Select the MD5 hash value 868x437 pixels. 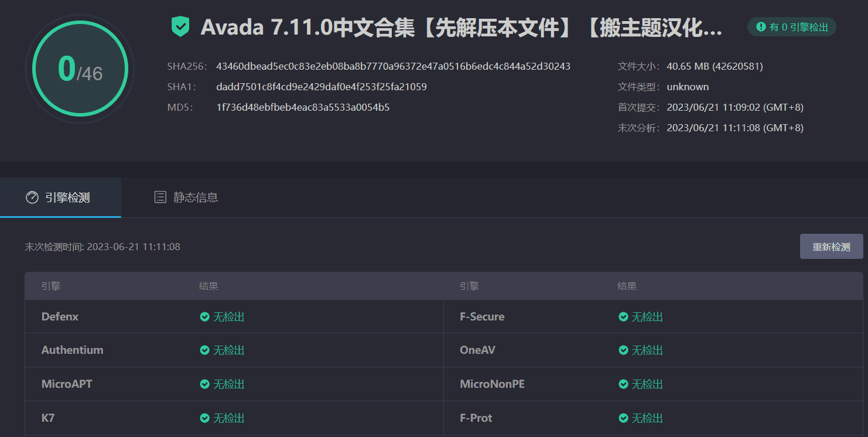[303, 107]
